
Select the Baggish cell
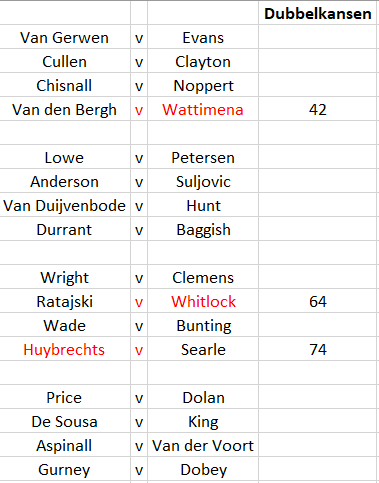tap(203, 229)
